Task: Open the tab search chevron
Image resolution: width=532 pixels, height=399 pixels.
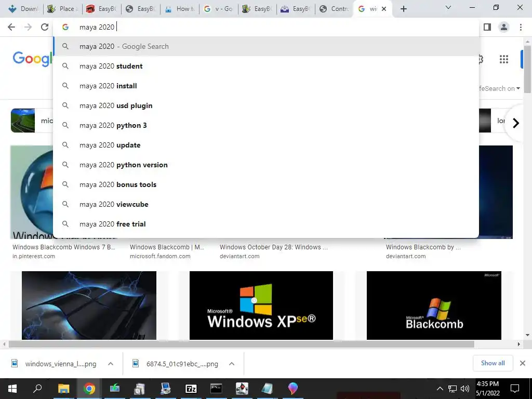Action: [448, 7]
